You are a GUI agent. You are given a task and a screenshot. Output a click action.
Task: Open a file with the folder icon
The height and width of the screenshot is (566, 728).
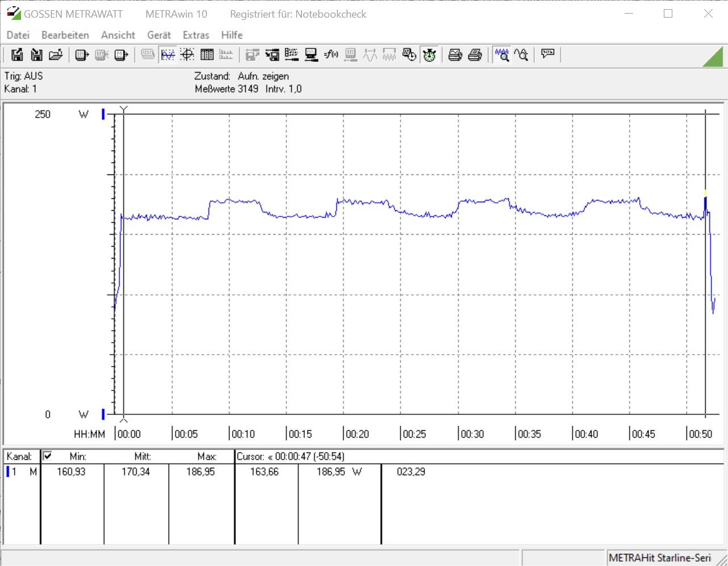pyautogui.click(x=56, y=55)
